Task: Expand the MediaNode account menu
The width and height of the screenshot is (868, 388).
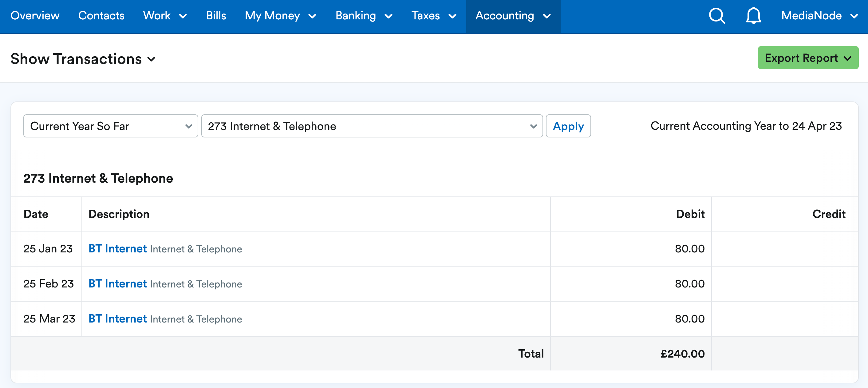Action: (819, 16)
